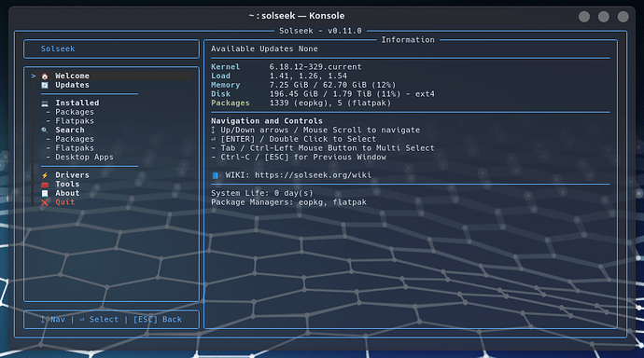
Task: Click the Disk label
Action: tap(220, 94)
